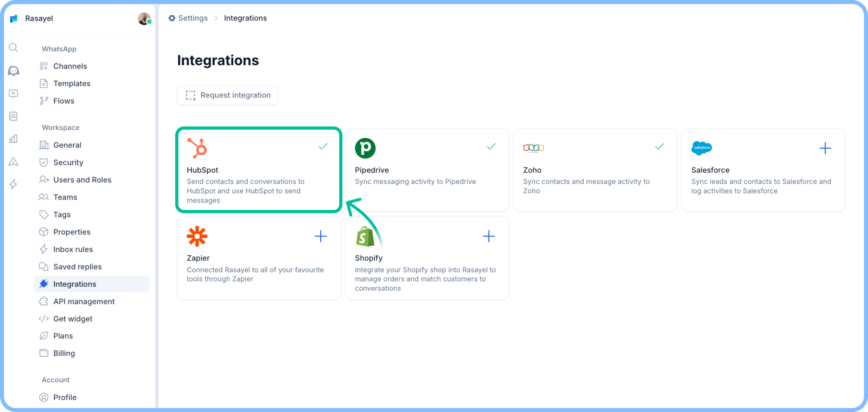868x412 pixels.
Task: Click HubSpot connected checkmark
Action: point(323,146)
